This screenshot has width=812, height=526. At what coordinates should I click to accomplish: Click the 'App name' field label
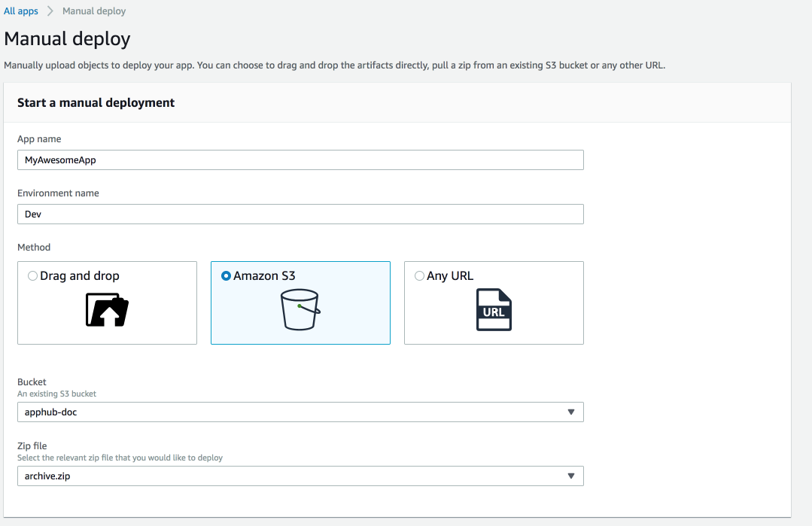pyautogui.click(x=39, y=138)
